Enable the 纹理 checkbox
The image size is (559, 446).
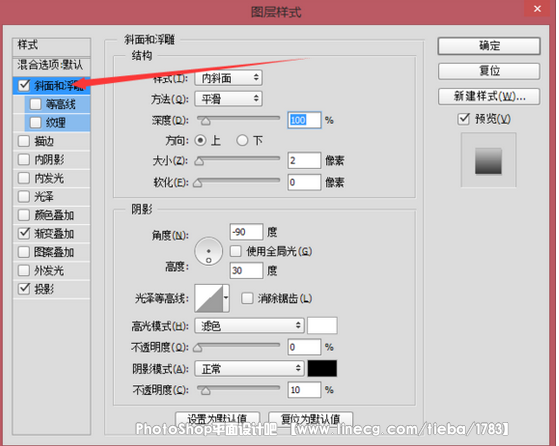[x=35, y=123]
